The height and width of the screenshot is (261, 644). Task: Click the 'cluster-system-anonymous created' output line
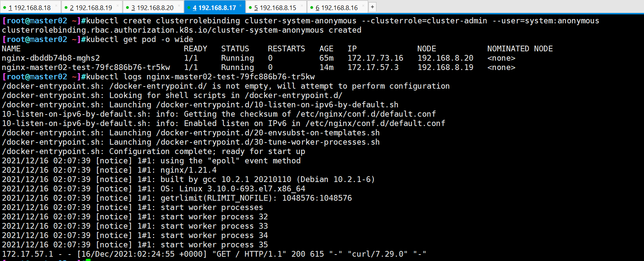click(181, 30)
